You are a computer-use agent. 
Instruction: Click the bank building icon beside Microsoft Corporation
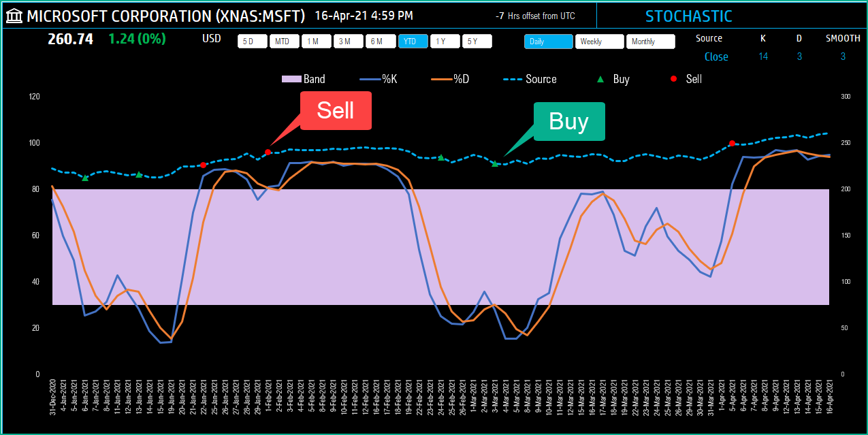[14, 16]
